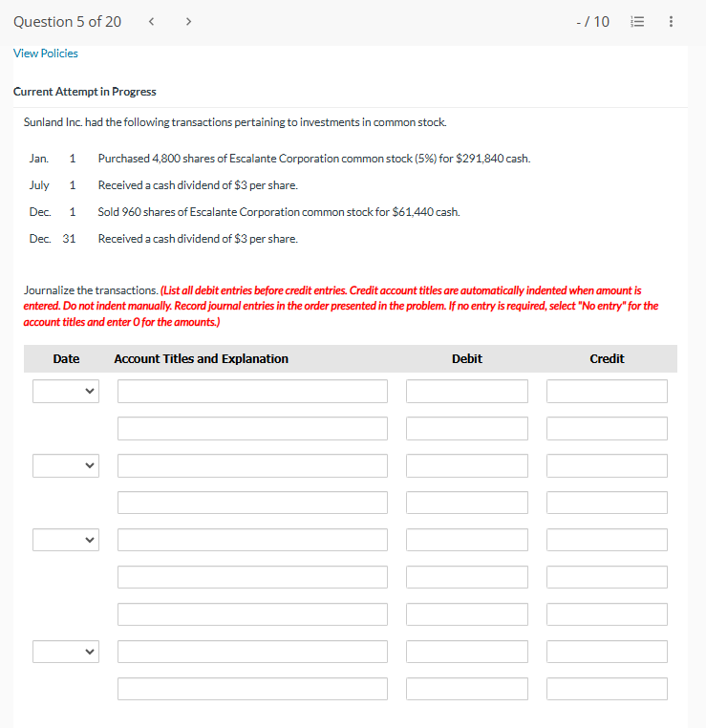The image size is (706, 728).
Task: Open third entry Date dropdown
Action: pos(66,540)
